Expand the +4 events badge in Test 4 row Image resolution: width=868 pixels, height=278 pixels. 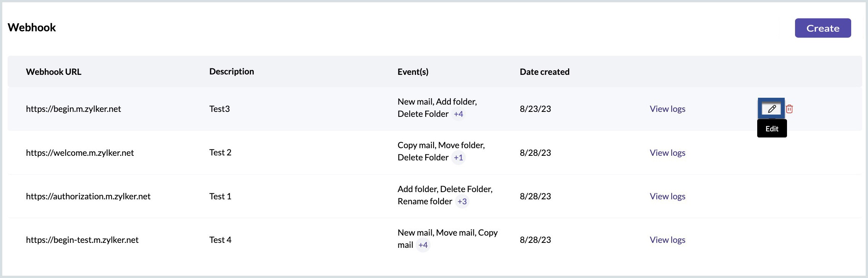[x=423, y=245]
